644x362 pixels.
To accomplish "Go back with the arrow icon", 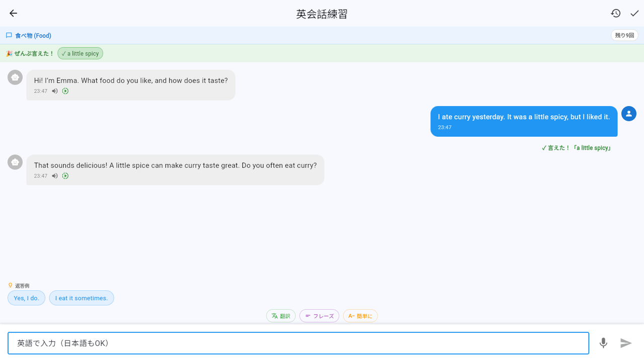I will 13,14.
